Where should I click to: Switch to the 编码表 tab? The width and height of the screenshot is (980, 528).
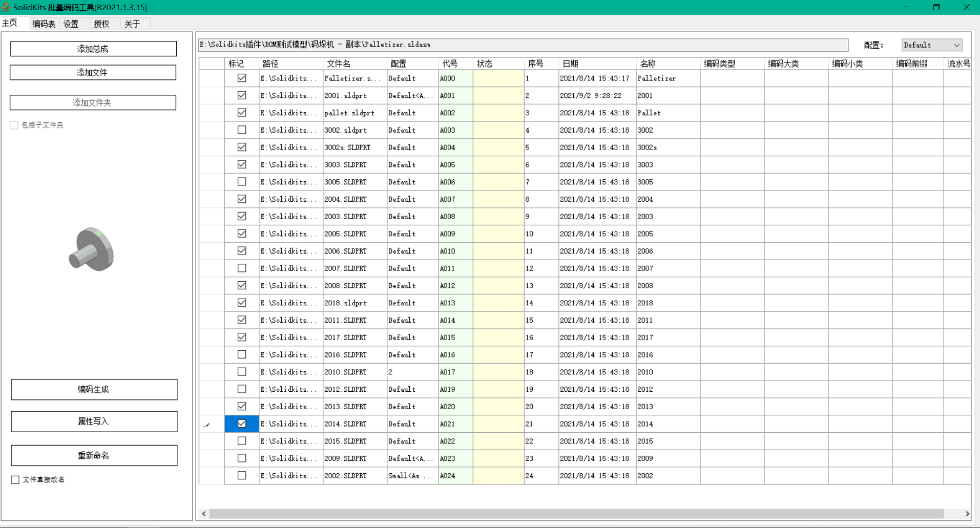point(44,24)
